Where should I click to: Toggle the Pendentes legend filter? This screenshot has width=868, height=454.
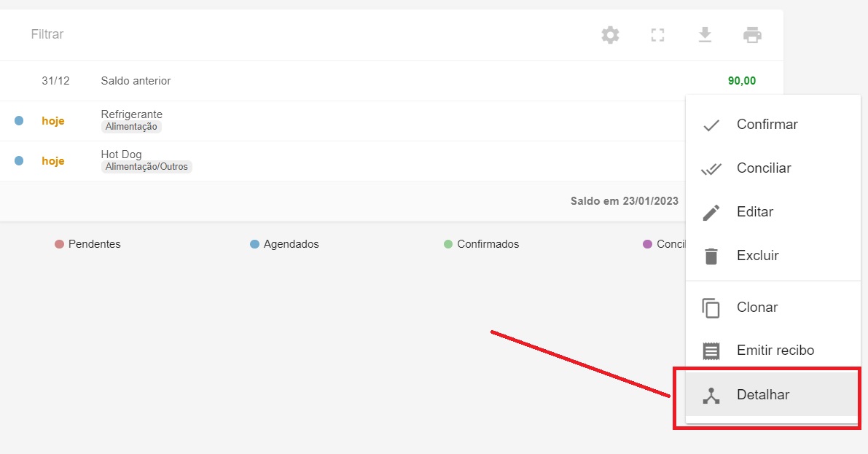[87, 244]
